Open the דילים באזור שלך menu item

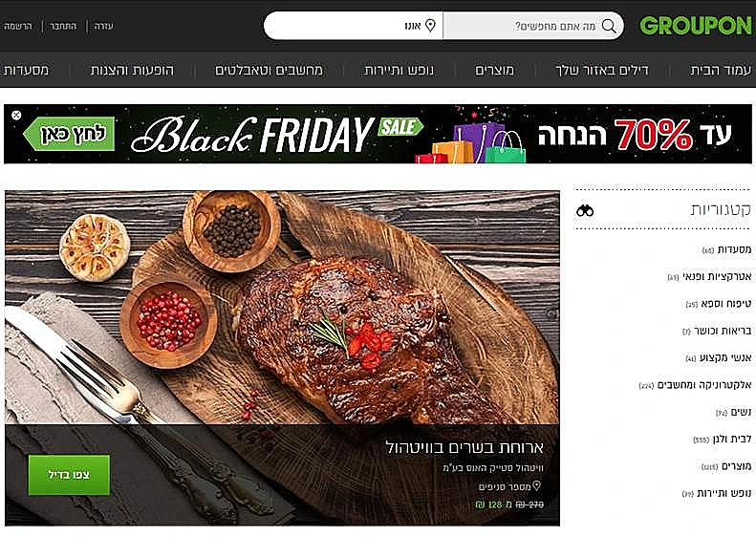click(602, 71)
